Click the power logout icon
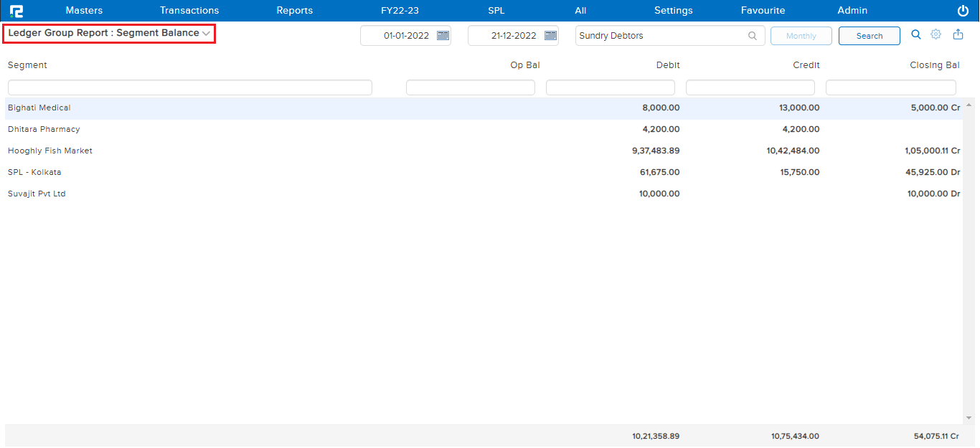Image resolution: width=980 pixels, height=448 pixels. click(x=963, y=11)
